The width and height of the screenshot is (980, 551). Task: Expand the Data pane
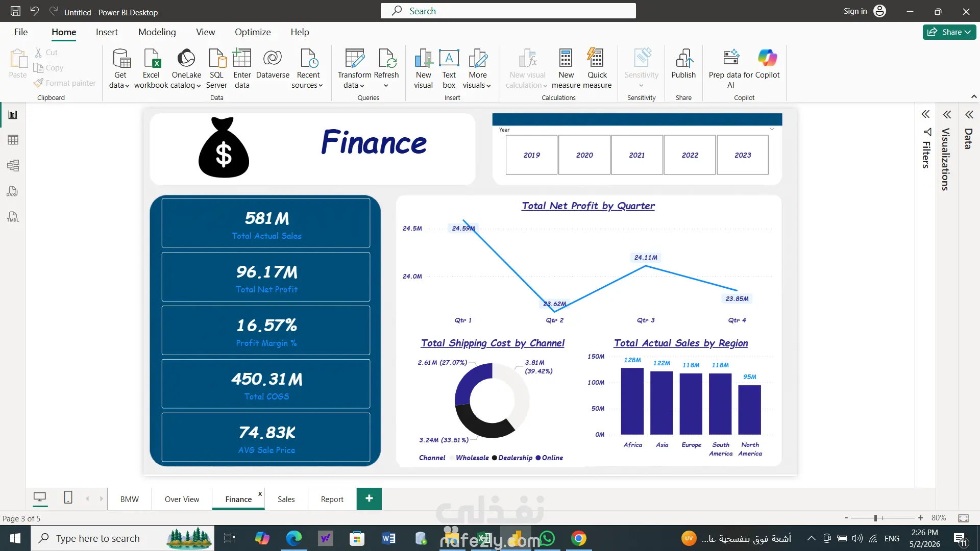(x=969, y=114)
